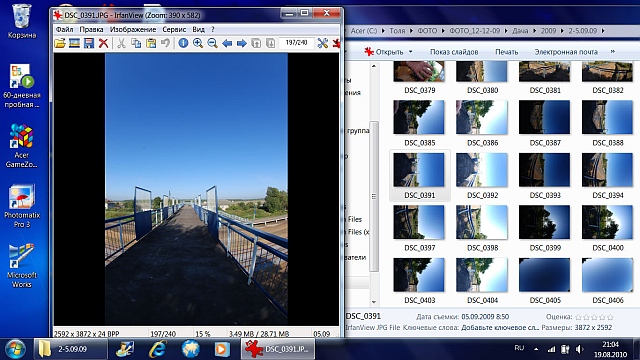The image size is (640, 360).
Task: Select the DSC_0399 thumbnail
Action: [x=544, y=222]
